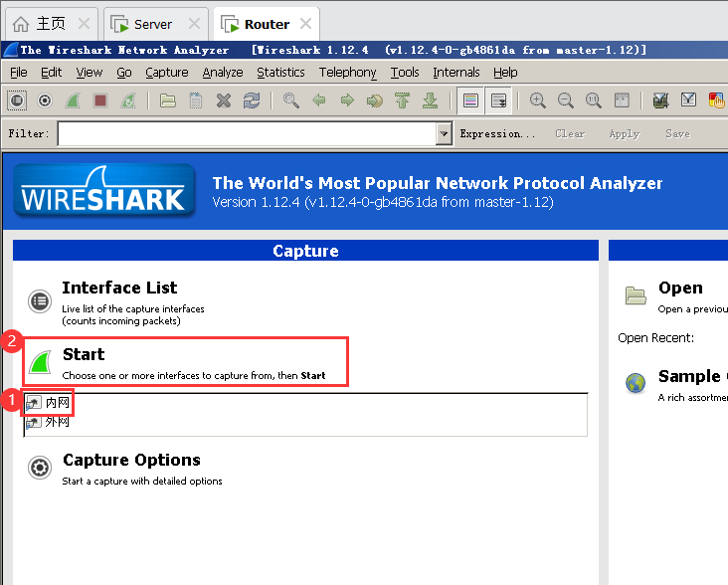728x585 pixels.
Task: Save this capture file toolbar icon
Action: pos(196,100)
